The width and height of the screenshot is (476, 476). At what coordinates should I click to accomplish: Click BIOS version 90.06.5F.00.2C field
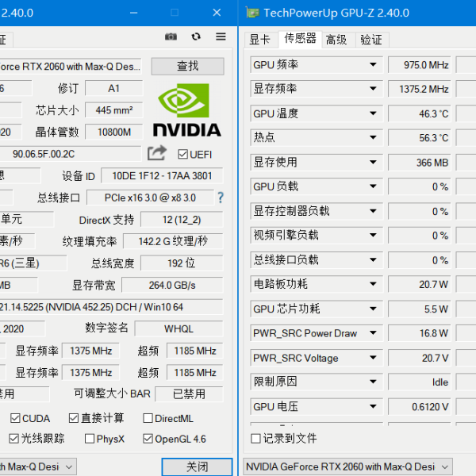70,154
